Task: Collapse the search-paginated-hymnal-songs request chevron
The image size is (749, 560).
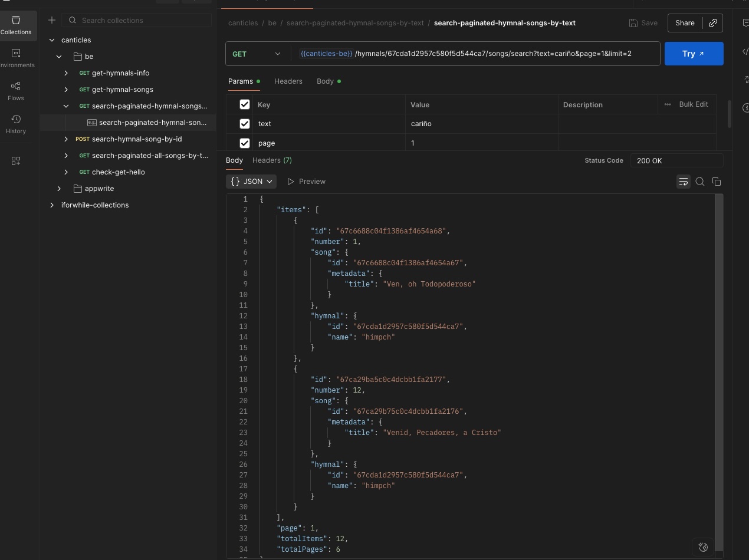Action: click(x=66, y=106)
